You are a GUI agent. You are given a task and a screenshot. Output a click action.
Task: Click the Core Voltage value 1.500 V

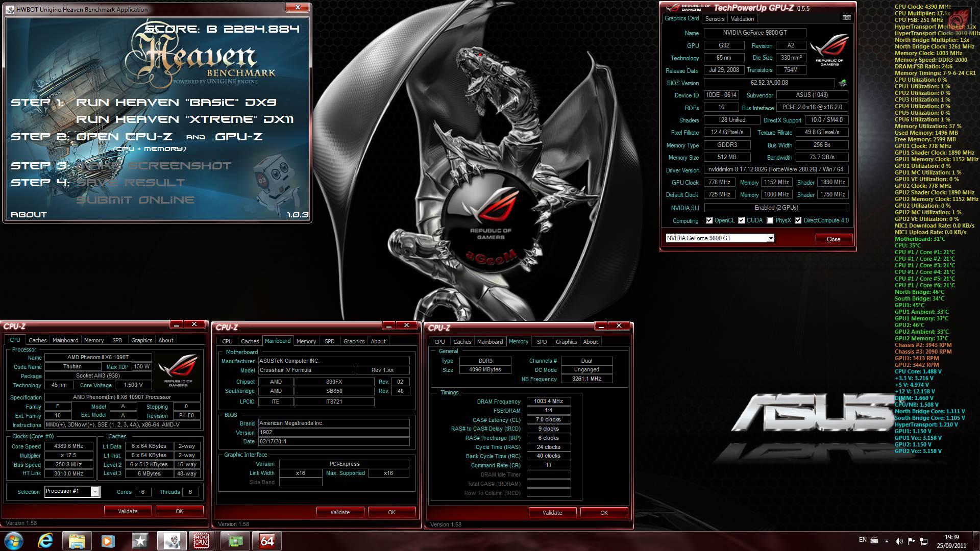(x=133, y=385)
